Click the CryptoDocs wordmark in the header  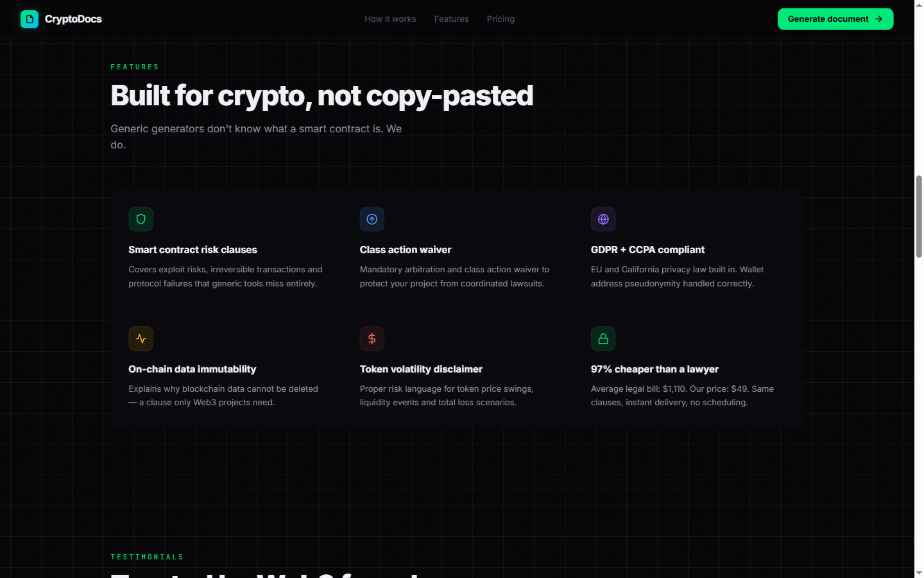tap(73, 19)
